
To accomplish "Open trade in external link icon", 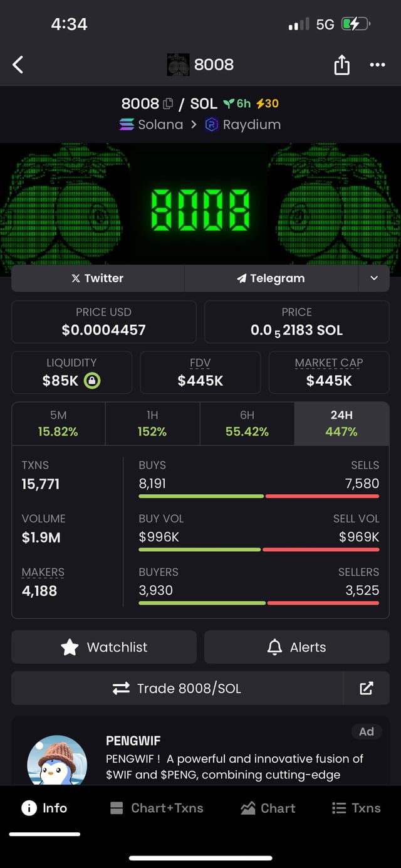I will pos(367,689).
